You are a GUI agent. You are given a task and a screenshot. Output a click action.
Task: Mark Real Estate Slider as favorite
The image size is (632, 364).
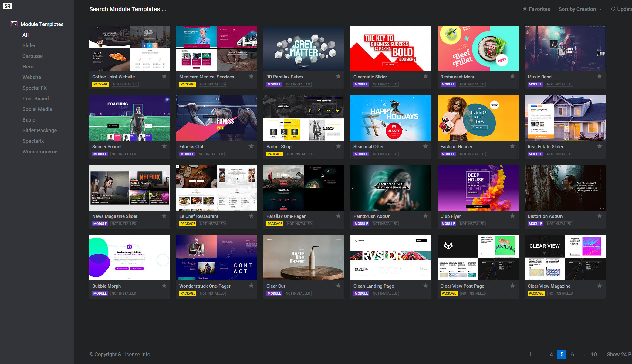[x=600, y=146]
